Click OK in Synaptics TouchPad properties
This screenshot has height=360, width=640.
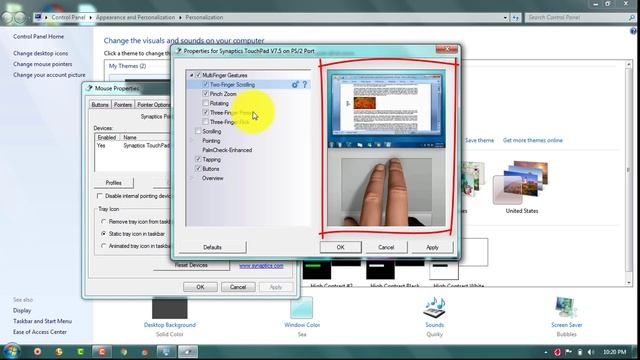pos(340,247)
